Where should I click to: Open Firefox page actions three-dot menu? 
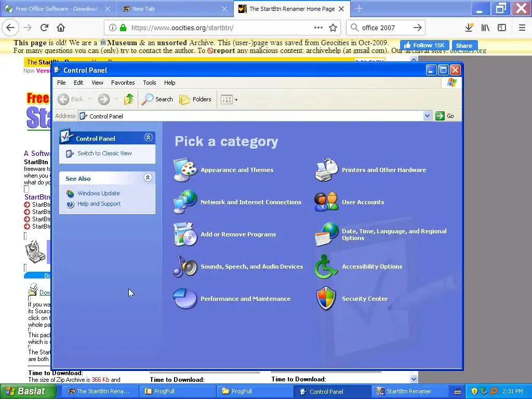pos(318,28)
